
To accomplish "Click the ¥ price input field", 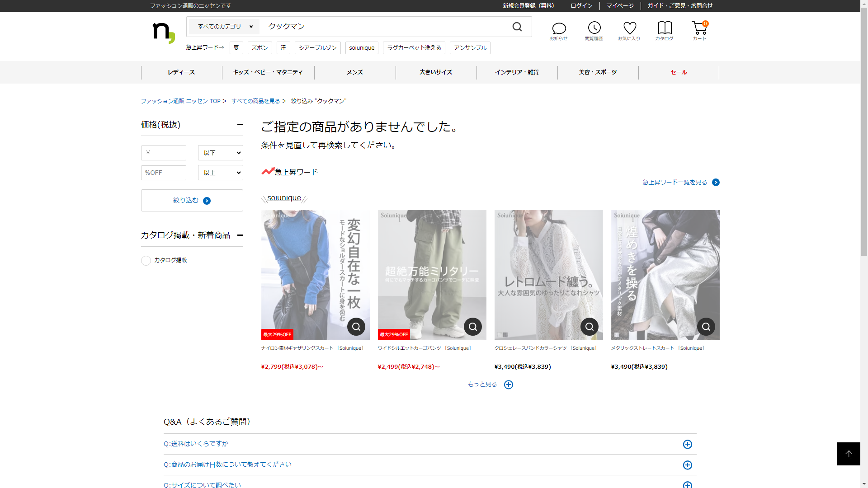I will [164, 153].
